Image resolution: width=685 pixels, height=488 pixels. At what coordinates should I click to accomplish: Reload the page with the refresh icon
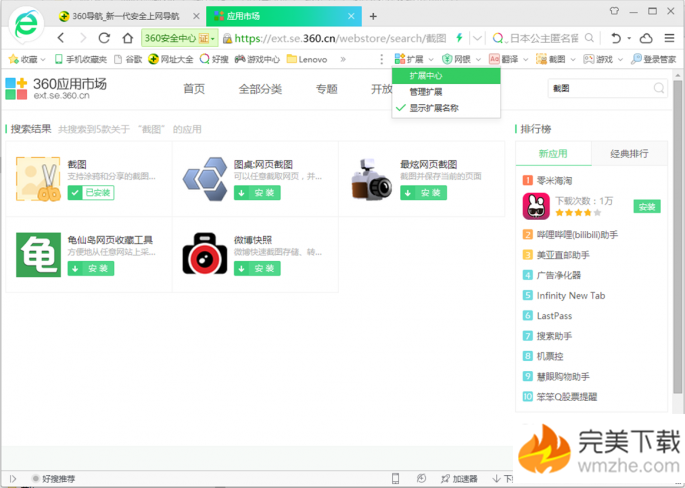104,38
